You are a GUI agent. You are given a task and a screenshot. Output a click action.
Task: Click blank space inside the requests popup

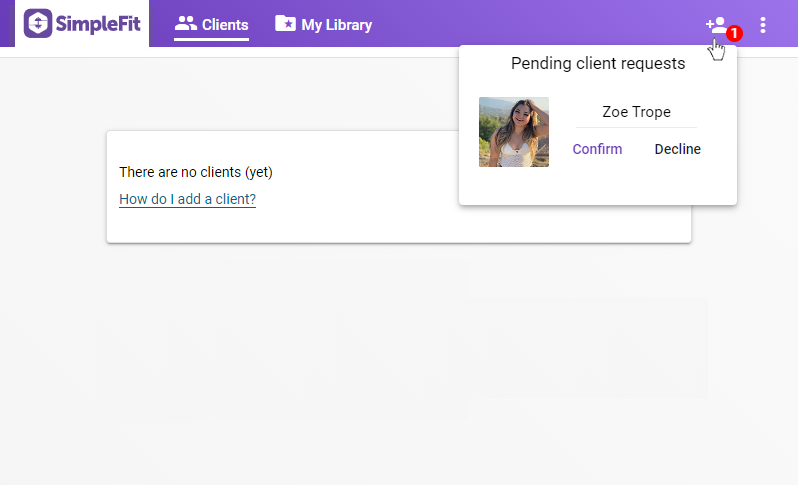(600, 187)
